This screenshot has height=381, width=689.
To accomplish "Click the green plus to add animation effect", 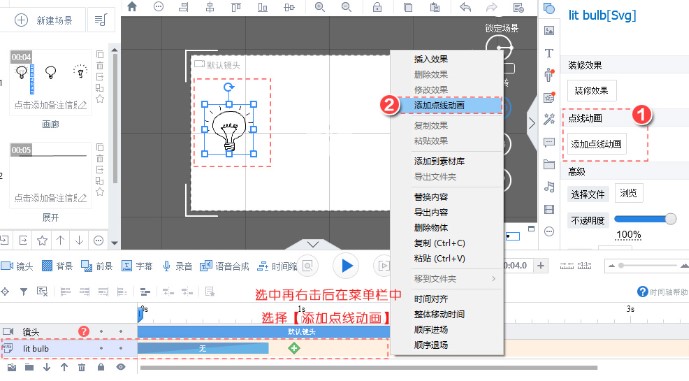I will coord(294,348).
